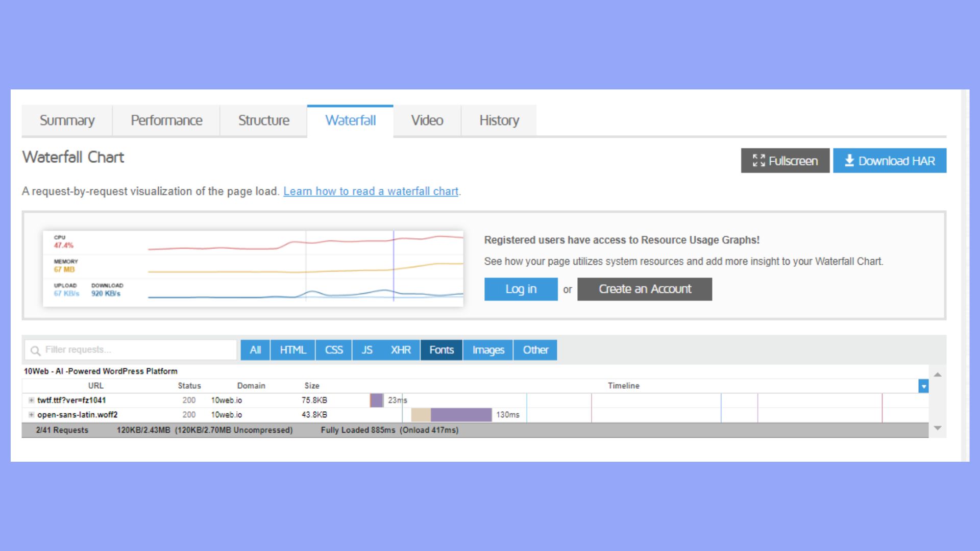
Task: Click the Log in button
Action: pyautogui.click(x=521, y=289)
